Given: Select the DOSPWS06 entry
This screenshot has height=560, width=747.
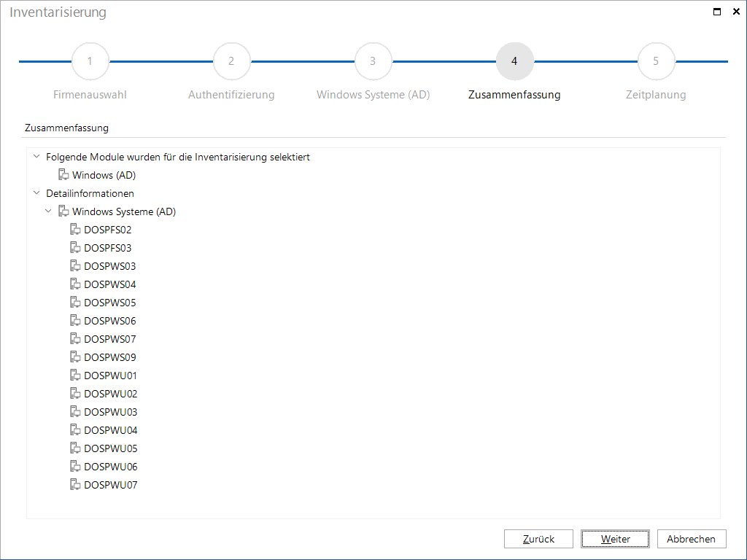Looking at the screenshot, I should [x=110, y=321].
